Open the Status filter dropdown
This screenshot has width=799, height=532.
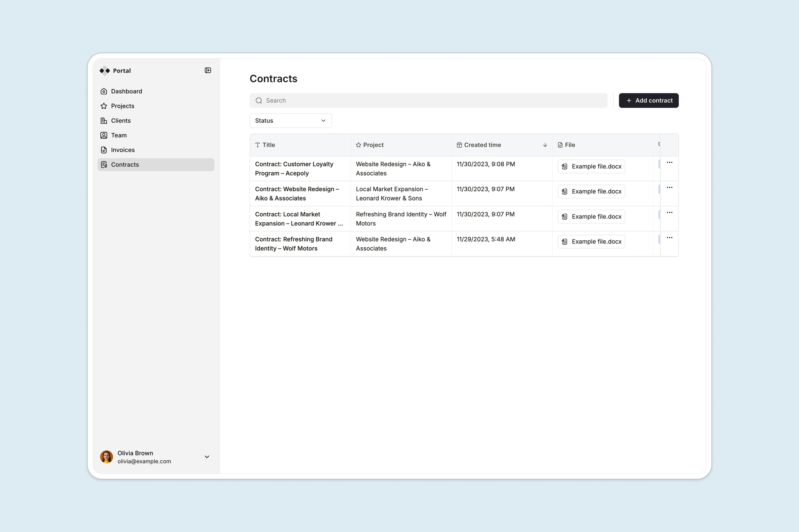(x=290, y=120)
